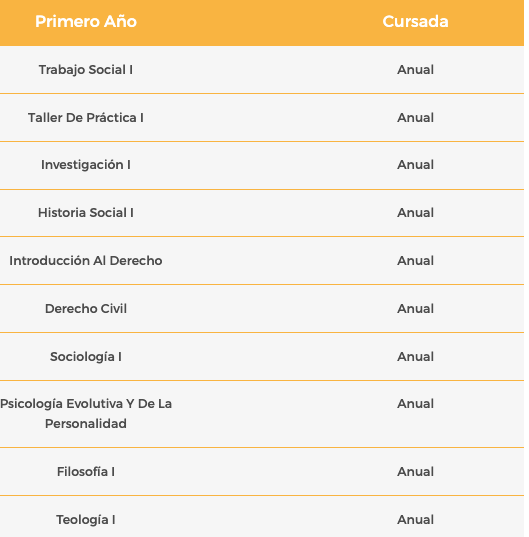Click Anual beside Trabajo Social I

pyautogui.click(x=415, y=70)
